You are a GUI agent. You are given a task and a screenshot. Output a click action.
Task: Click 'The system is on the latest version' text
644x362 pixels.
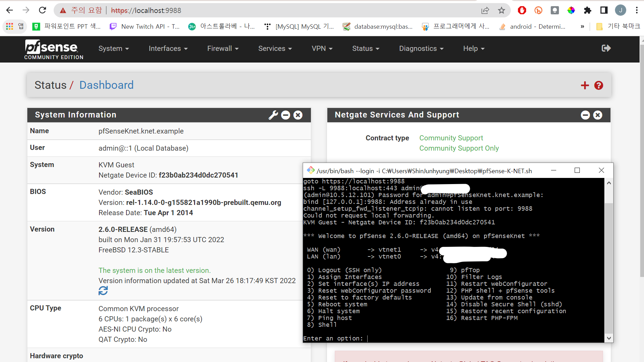pos(154,270)
